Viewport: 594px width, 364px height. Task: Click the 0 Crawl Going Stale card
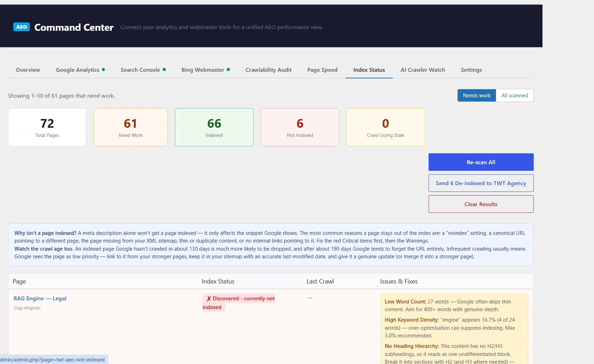point(385,127)
